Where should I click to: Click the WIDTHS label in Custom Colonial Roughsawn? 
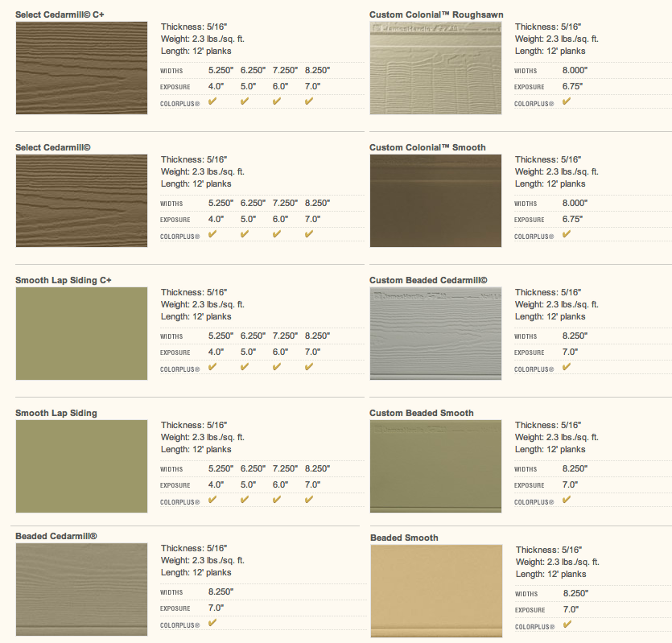pyautogui.click(x=526, y=71)
